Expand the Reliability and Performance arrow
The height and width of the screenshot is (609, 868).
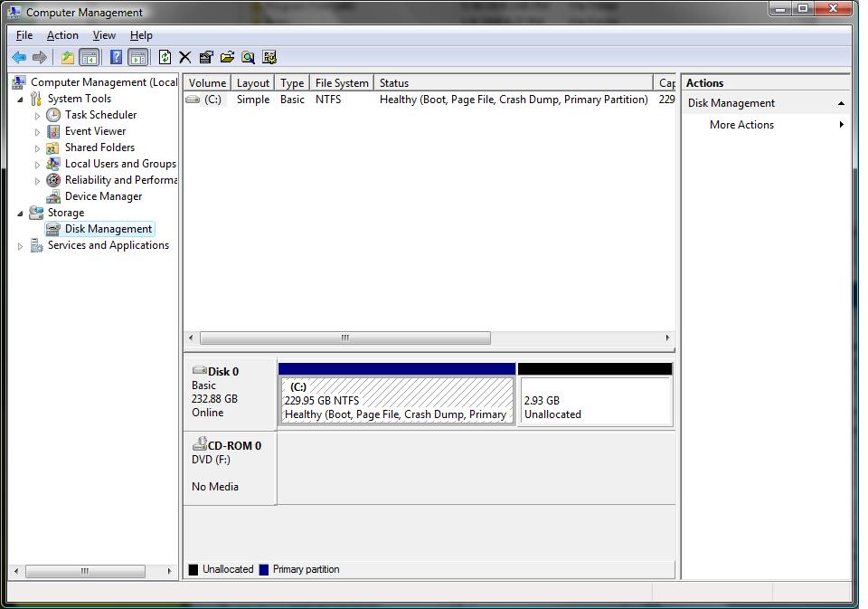click(37, 181)
